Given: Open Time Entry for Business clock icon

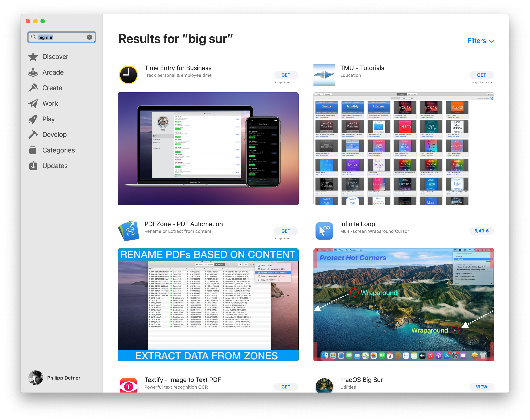Looking at the screenshot, I should (128, 75).
